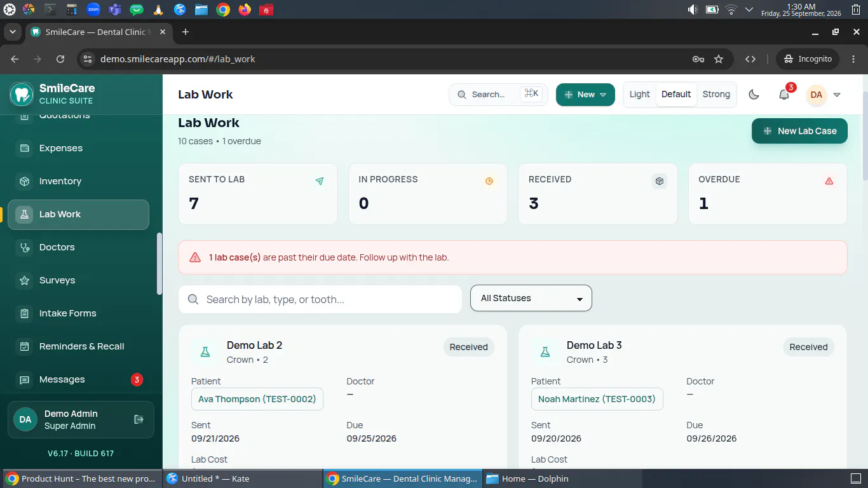Click the New Lab Case button
The height and width of the screenshot is (488, 868).
(x=799, y=131)
